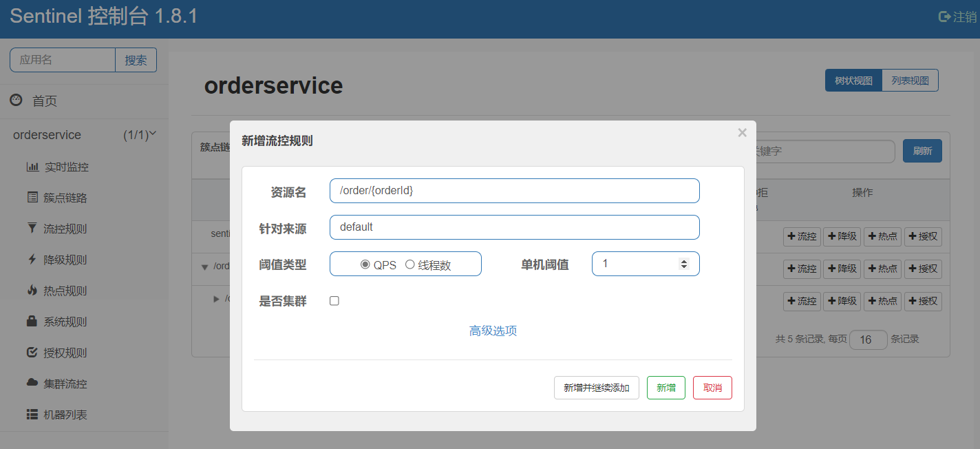Click the 注销 logout icon
This screenshot has width=980, height=449.
pyautogui.click(x=944, y=17)
